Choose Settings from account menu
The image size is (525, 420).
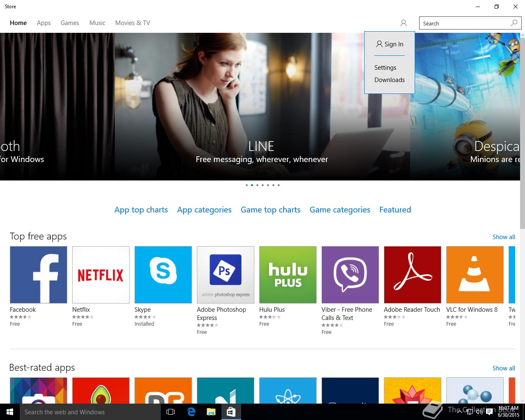385,67
